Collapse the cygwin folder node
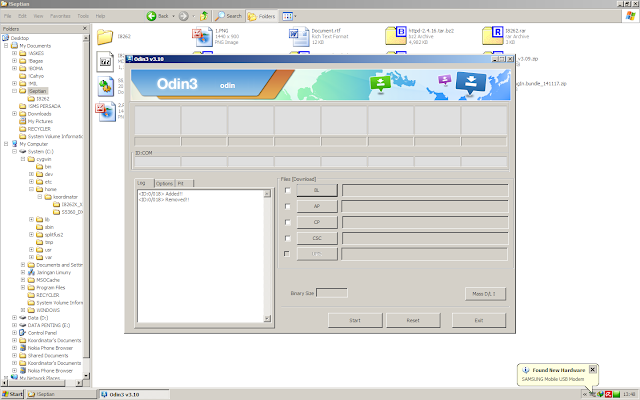The image size is (640, 400). pos(23,159)
